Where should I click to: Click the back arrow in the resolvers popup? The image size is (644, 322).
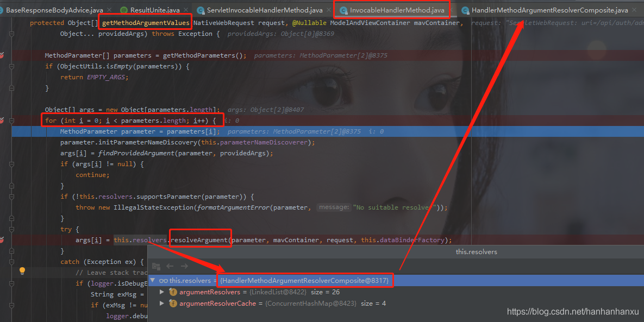[x=170, y=266]
